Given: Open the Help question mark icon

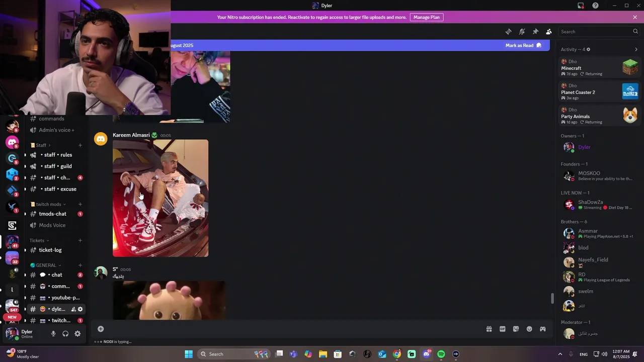Looking at the screenshot, I should tap(595, 6).
